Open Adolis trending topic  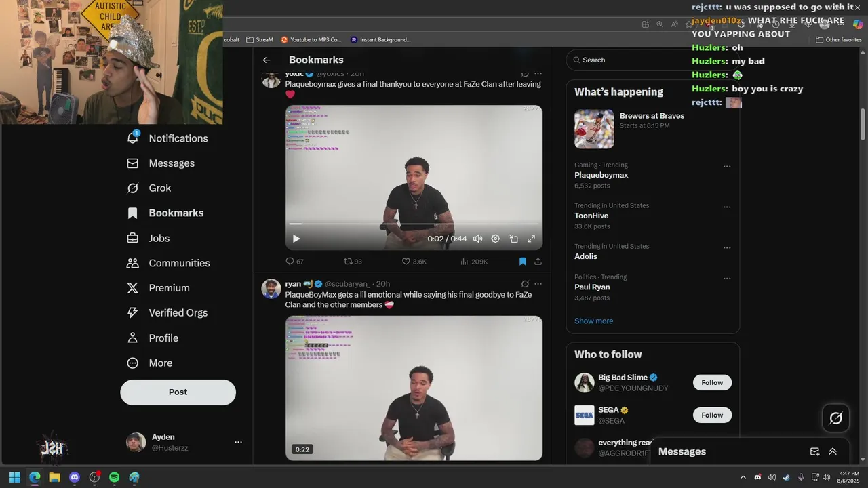click(x=586, y=256)
